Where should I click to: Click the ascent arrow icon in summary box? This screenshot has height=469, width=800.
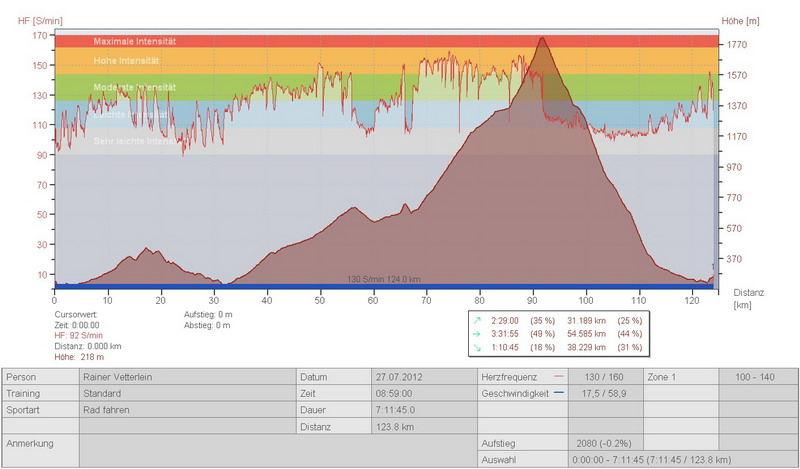point(480,320)
